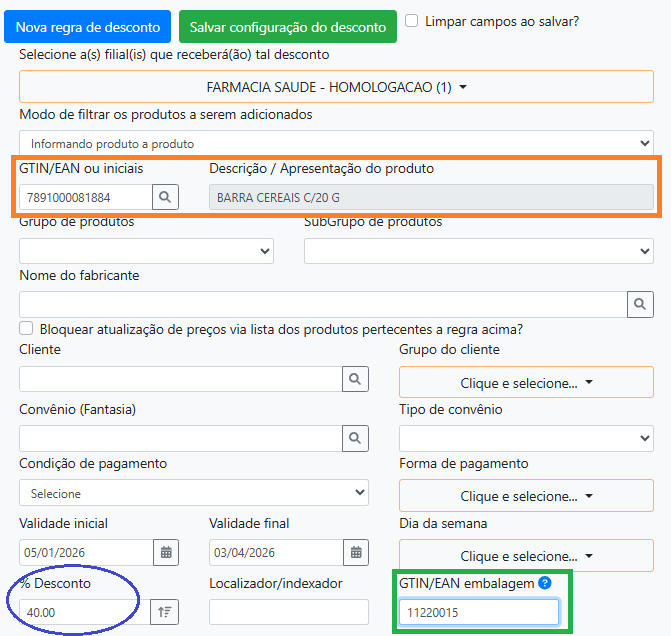671x636 pixels.
Task: Open calendar picker for Validade inicial
Action: 166,552
